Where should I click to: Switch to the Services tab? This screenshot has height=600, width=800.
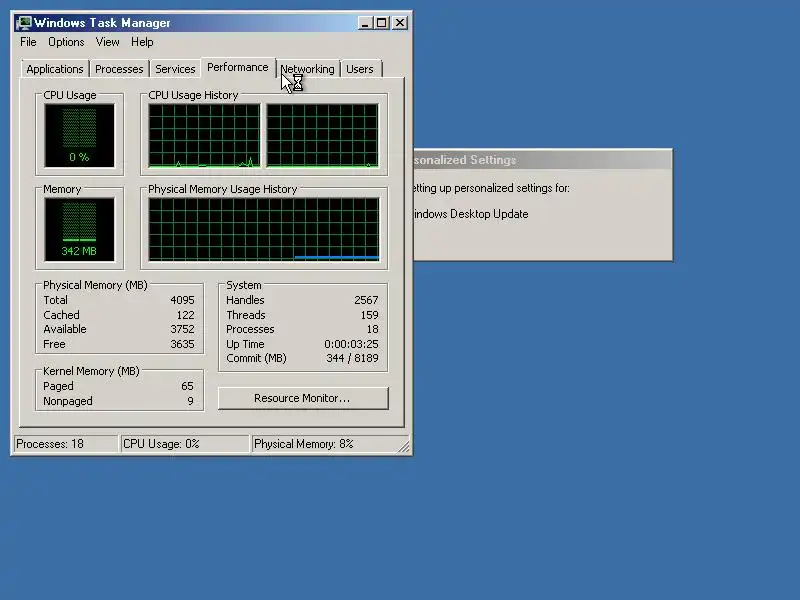click(x=175, y=69)
